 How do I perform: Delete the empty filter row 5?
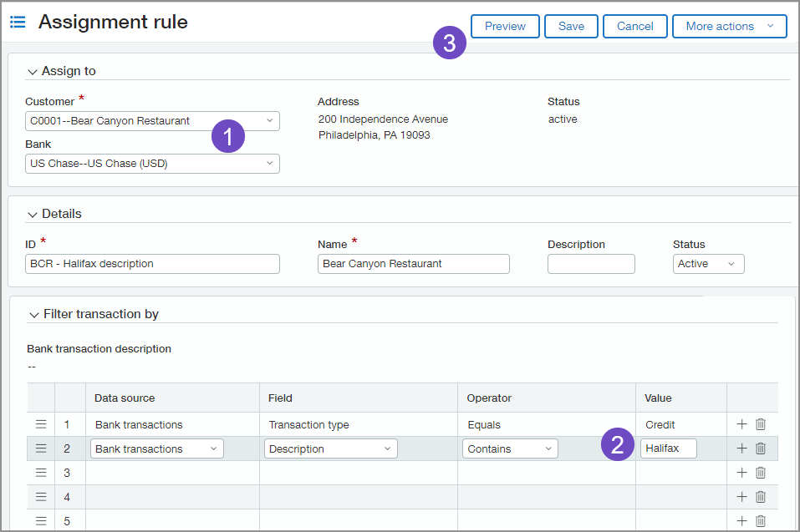[760, 519]
